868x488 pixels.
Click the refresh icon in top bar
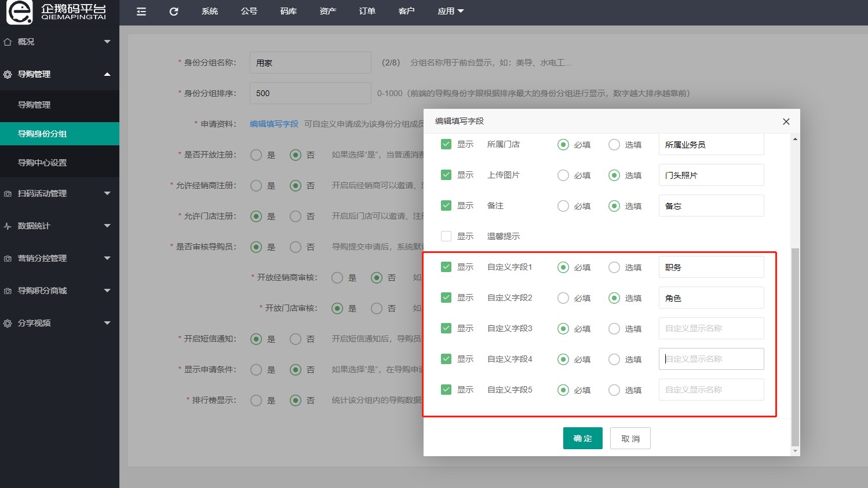coord(174,12)
